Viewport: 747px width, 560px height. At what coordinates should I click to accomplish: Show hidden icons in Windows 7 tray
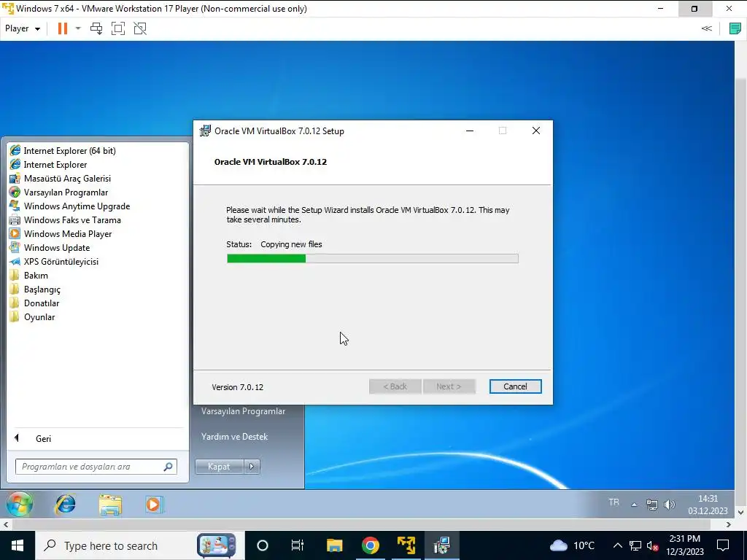coord(634,505)
